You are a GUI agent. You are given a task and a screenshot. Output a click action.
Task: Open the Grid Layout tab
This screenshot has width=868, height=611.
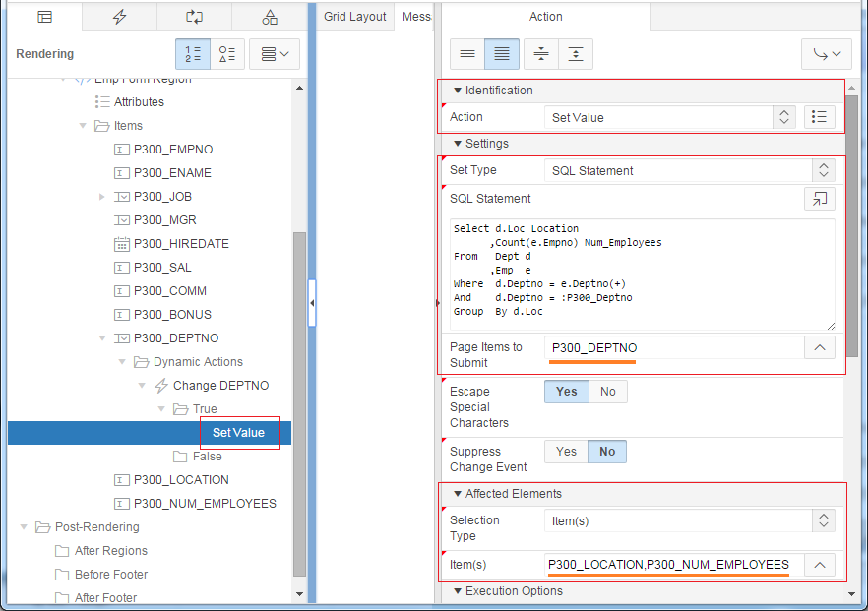click(x=355, y=17)
